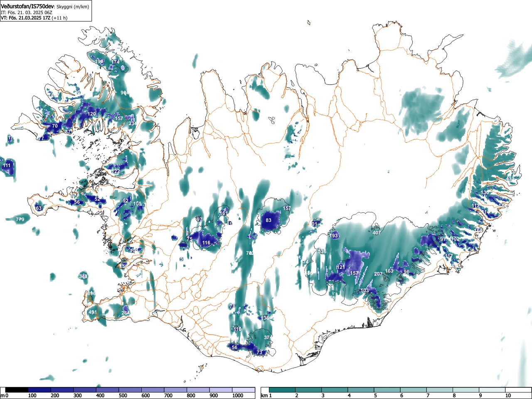The width and height of the screenshot is (532, 399).
Task: Click the 120 value in the Westfjords
Action: click(x=92, y=113)
